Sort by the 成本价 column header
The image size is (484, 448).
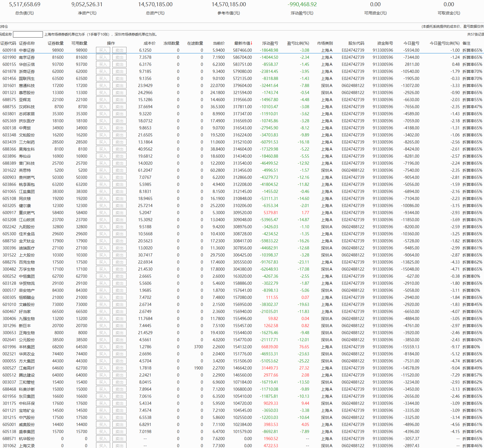coord(150,43)
